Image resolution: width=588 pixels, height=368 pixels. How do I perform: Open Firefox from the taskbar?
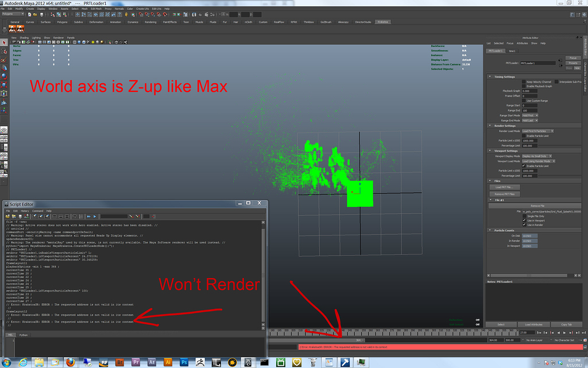69,362
